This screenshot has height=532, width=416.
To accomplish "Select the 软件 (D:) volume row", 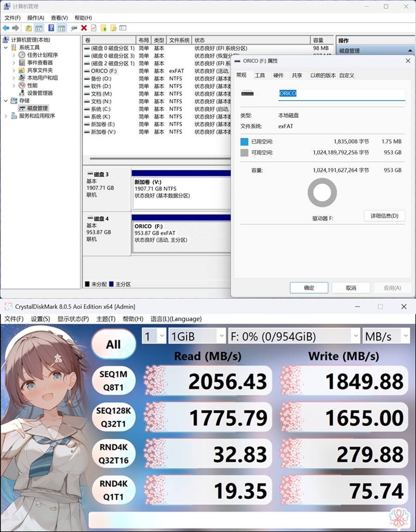I will tap(157, 86).
